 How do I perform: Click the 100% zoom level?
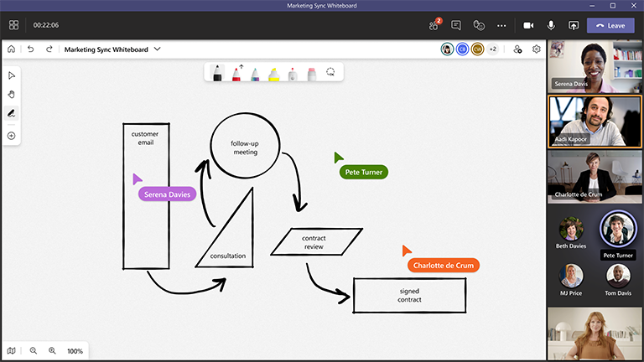[x=75, y=351]
